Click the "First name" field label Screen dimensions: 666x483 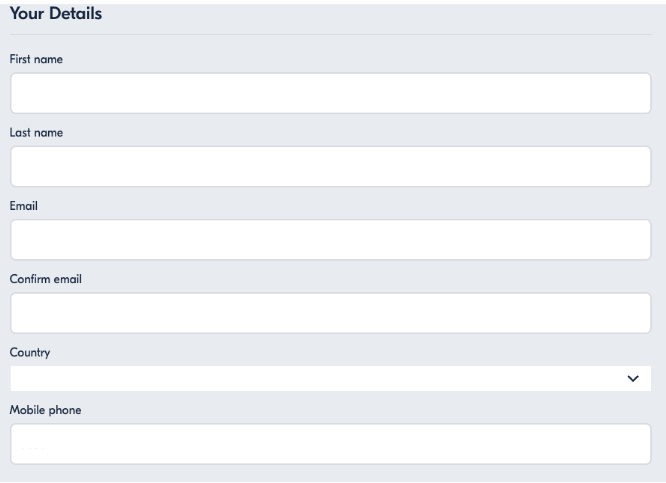(36, 59)
